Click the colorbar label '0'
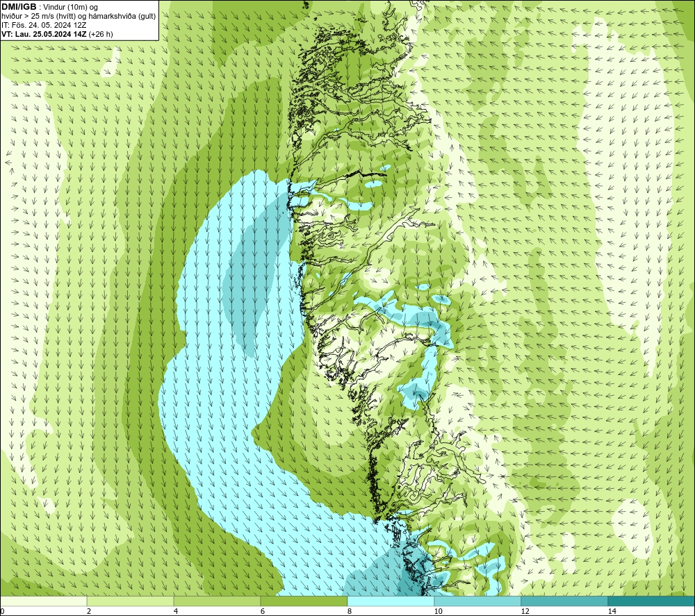The width and height of the screenshot is (695, 616). [2, 612]
